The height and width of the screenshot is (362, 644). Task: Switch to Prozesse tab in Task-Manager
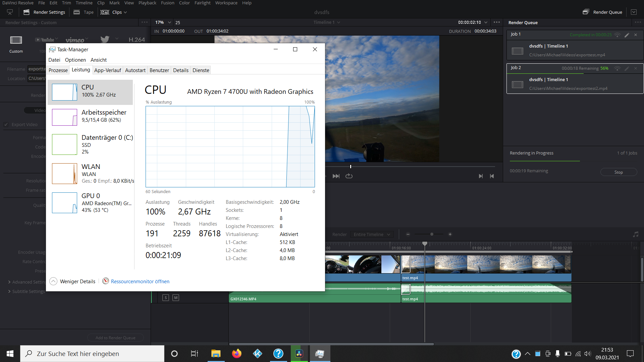(x=58, y=70)
